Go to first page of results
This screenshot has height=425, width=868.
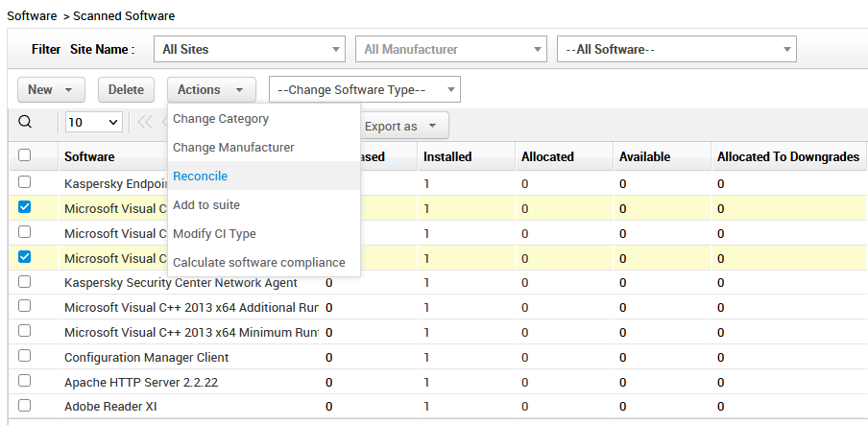click(x=145, y=122)
